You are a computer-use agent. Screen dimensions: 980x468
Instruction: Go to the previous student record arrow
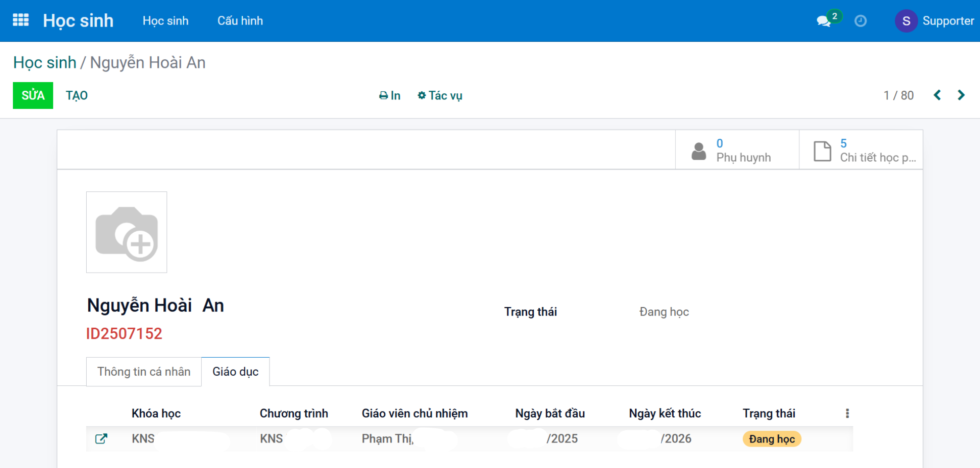point(937,95)
